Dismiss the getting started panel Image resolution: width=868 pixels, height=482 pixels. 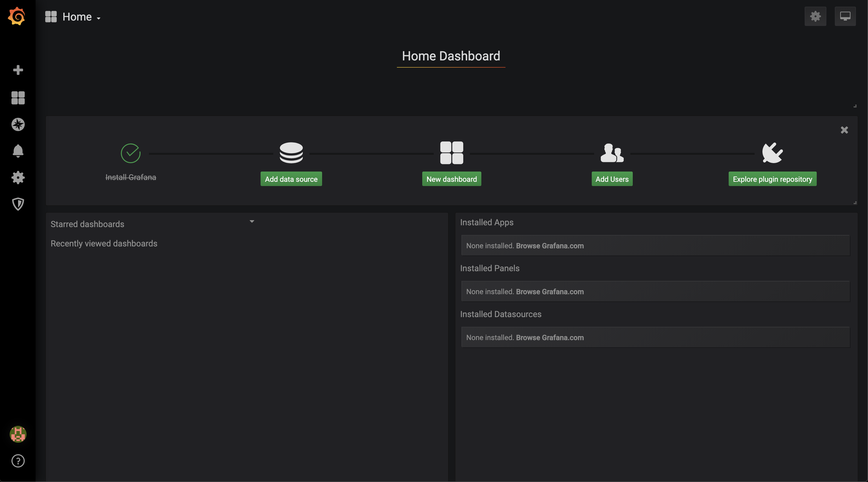click(844, 130)
